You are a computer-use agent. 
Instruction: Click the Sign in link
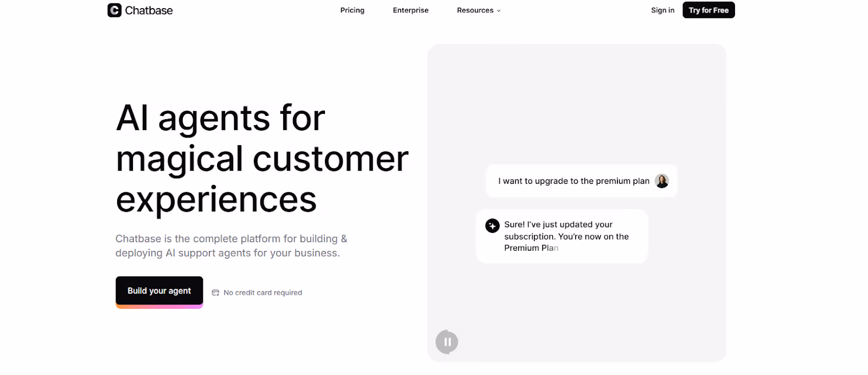pos(663,10)
